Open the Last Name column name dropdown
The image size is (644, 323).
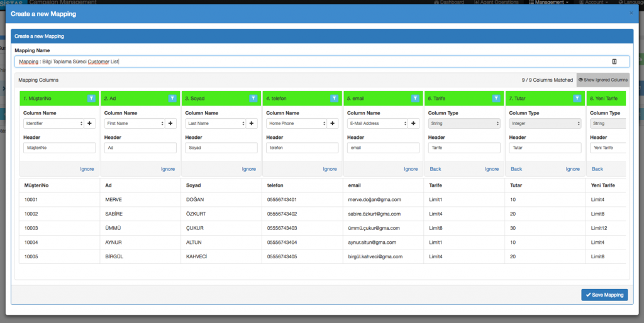pos(215,124)
